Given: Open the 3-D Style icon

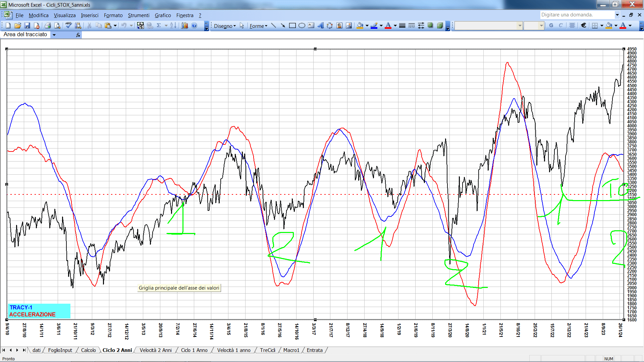Looking at the screenshot, I should pos(440,25).
